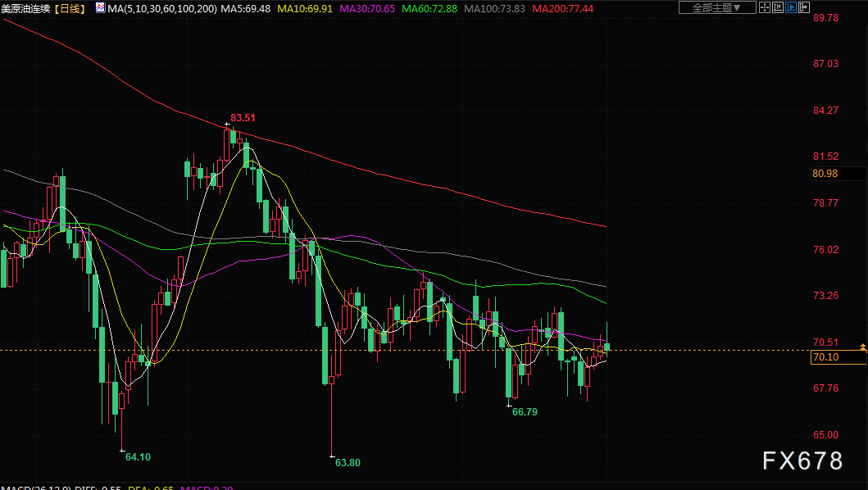Open the 全部主题 dropdown
868x490 pixels.
(x=717, y=7)
